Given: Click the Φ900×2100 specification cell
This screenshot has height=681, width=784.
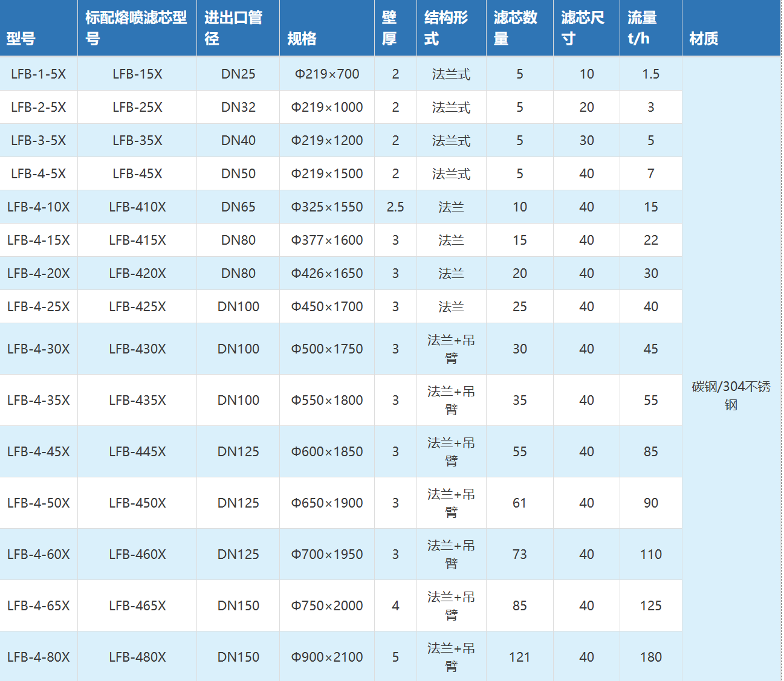Looking at the screenshot, I should click(327, 656).
